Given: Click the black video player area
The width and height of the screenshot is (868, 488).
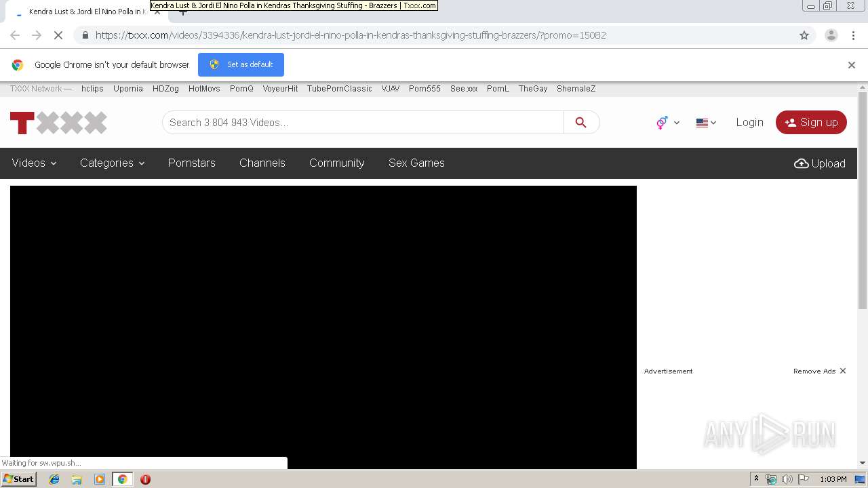Looking at the screenshot, I should pyautogui.click(x=323, y=327).
